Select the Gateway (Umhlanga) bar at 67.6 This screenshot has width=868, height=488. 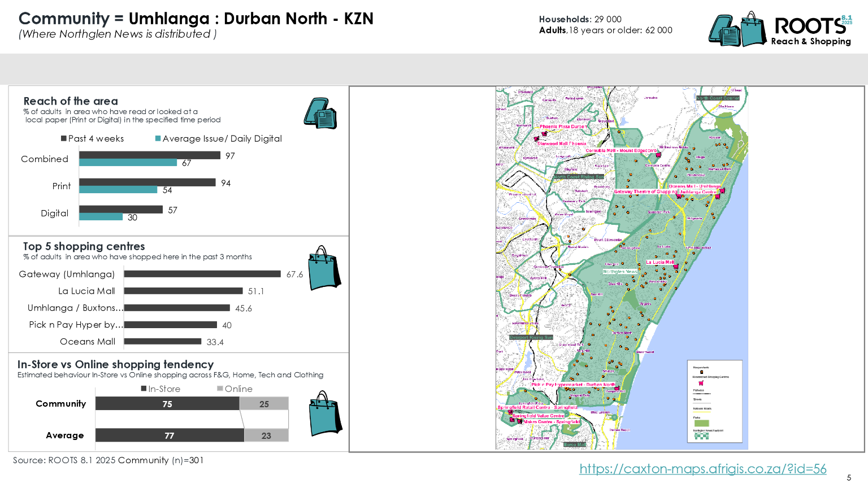click(x=202, y=274)
